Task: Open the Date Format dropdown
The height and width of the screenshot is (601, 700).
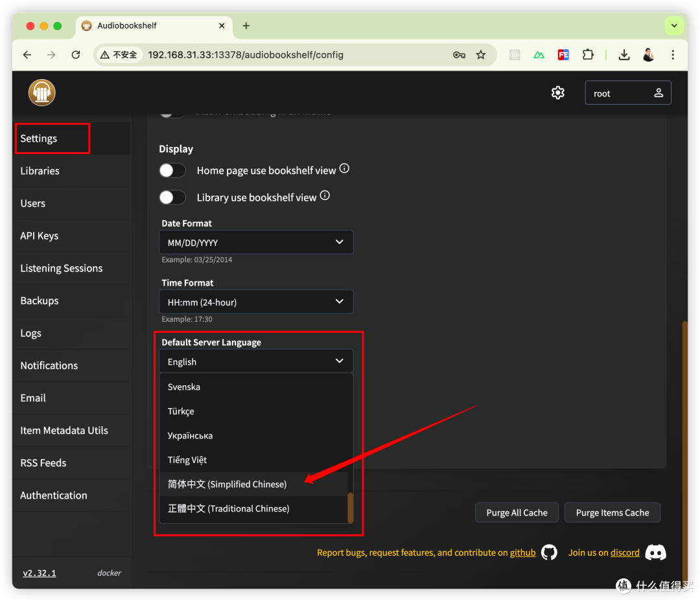Action: [256, 242]
